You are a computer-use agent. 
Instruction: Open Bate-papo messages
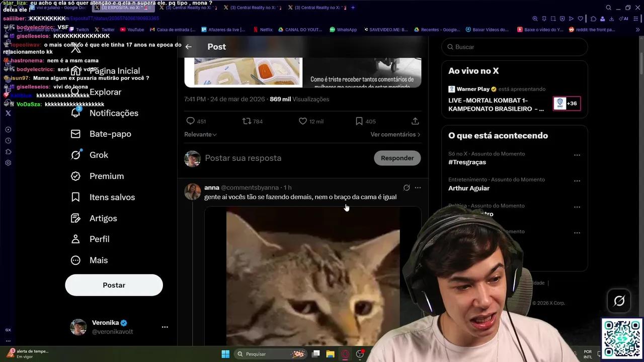click(x=101, y=134)
